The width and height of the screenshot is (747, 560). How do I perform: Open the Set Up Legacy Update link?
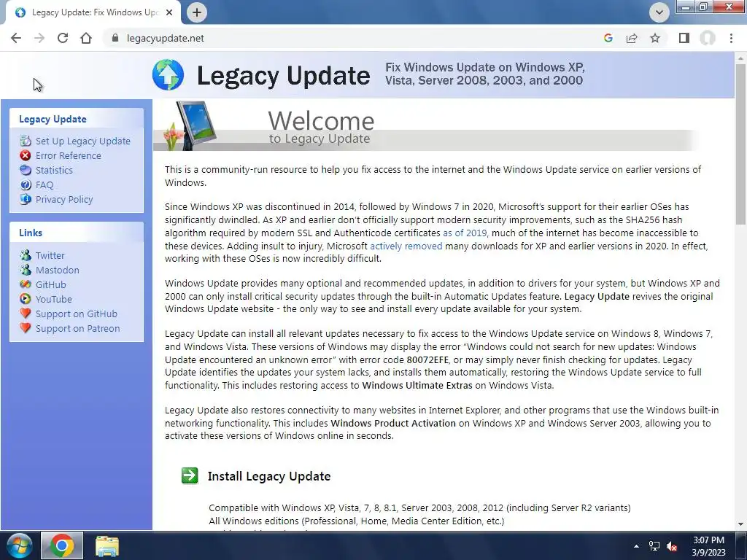pos(83,141)
